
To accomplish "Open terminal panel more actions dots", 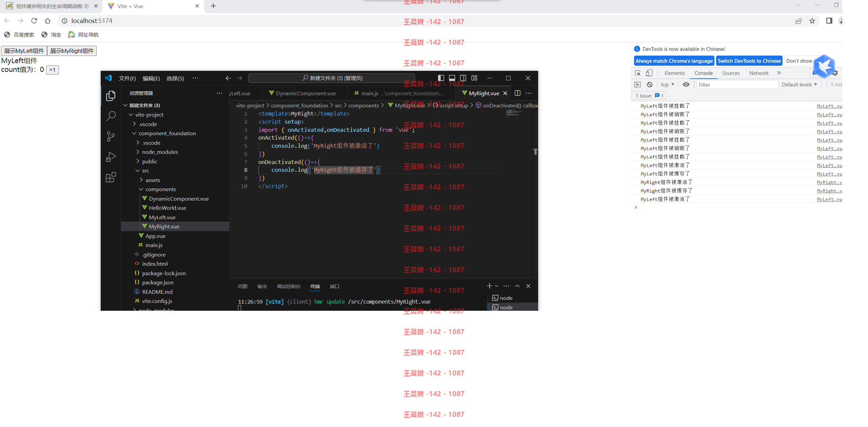I will [x=506, y=286].
